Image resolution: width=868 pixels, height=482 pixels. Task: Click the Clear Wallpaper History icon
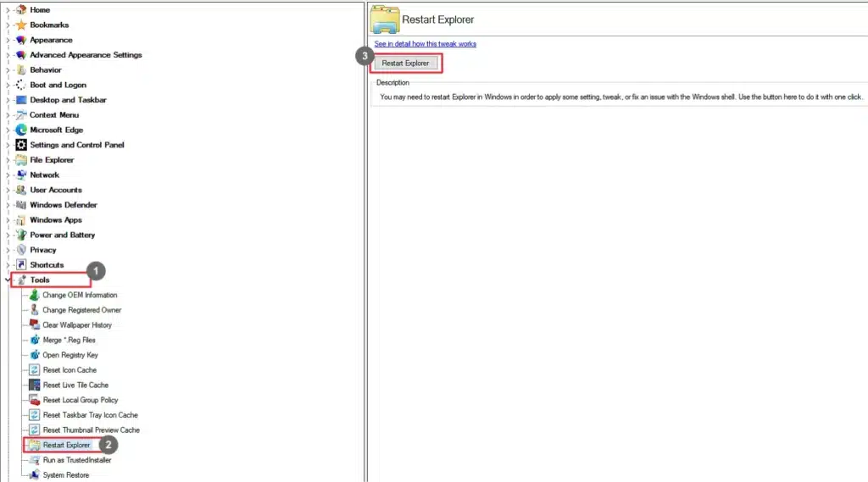[34, 324]
